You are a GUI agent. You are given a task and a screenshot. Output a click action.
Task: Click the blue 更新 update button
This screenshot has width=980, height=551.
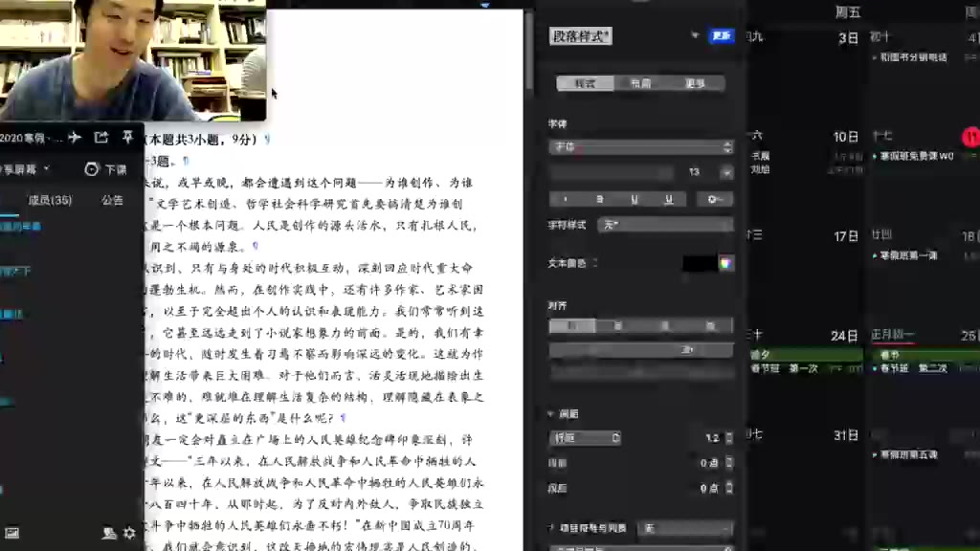point(721,36)
